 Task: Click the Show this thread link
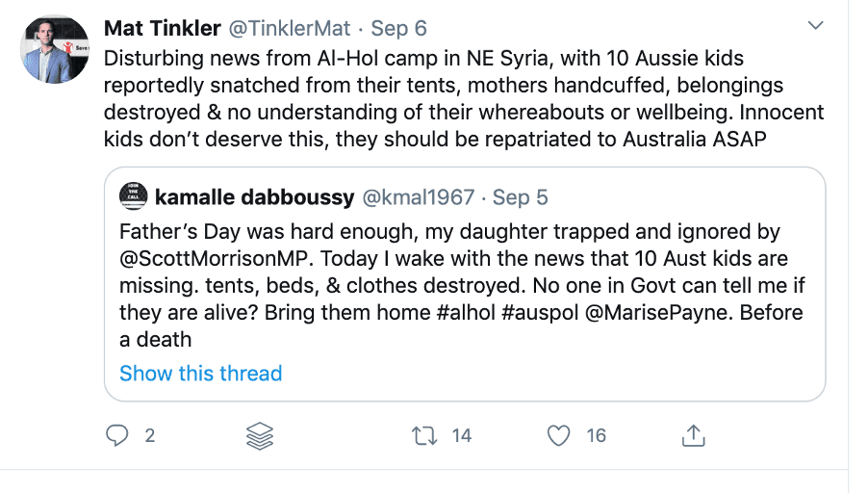200,374
